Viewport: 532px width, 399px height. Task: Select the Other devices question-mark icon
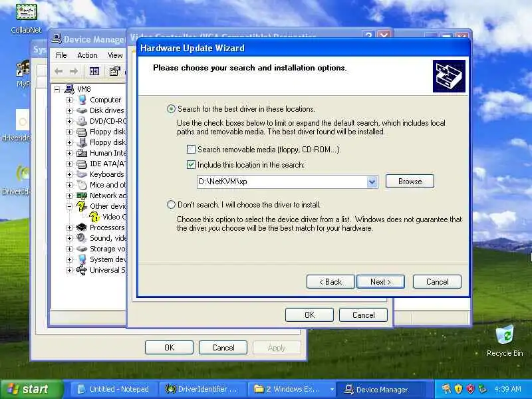[x=81, y=206]
